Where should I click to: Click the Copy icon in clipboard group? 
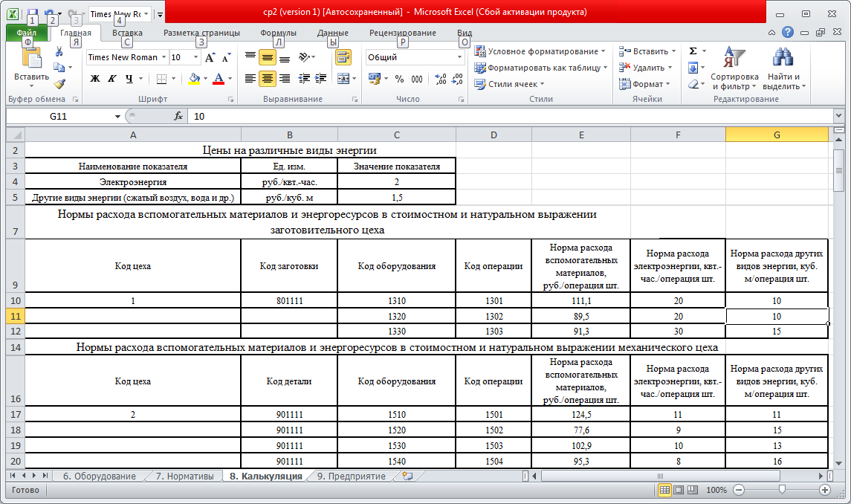(x=59, y=68)
